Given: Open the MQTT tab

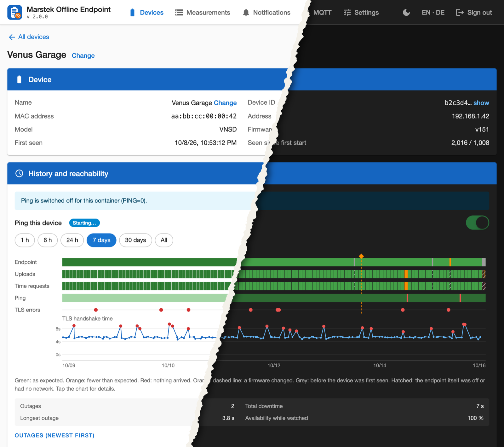Looking at the screenshot, I should pyautogui.click(x=322, y=13).
